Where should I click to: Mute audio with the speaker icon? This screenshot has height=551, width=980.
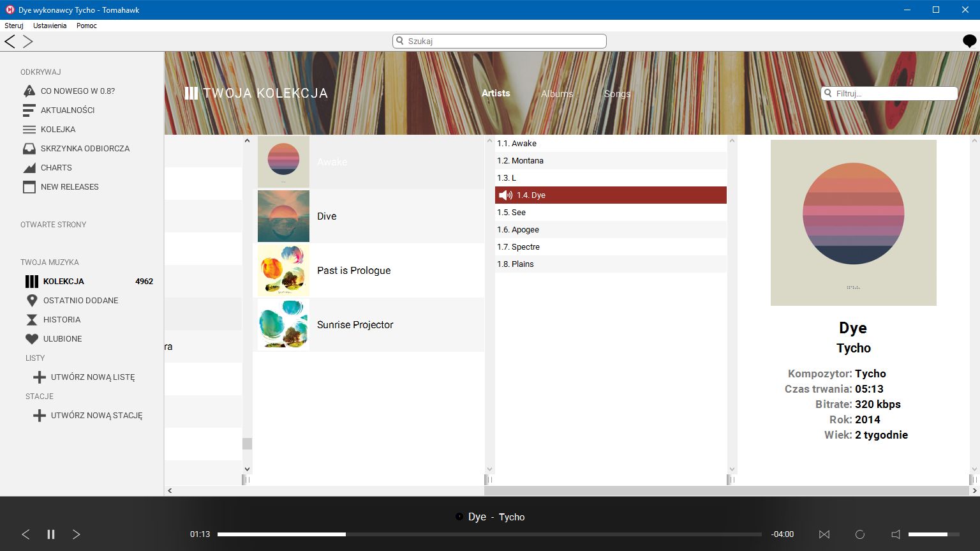(x=896, y=534)
